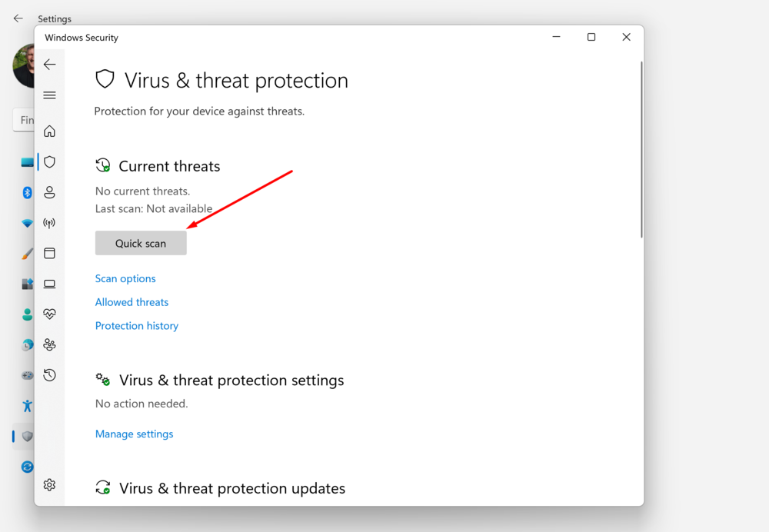Open the Scan options link
Viewport: 769px width, 532px height.
coord(125,278)
